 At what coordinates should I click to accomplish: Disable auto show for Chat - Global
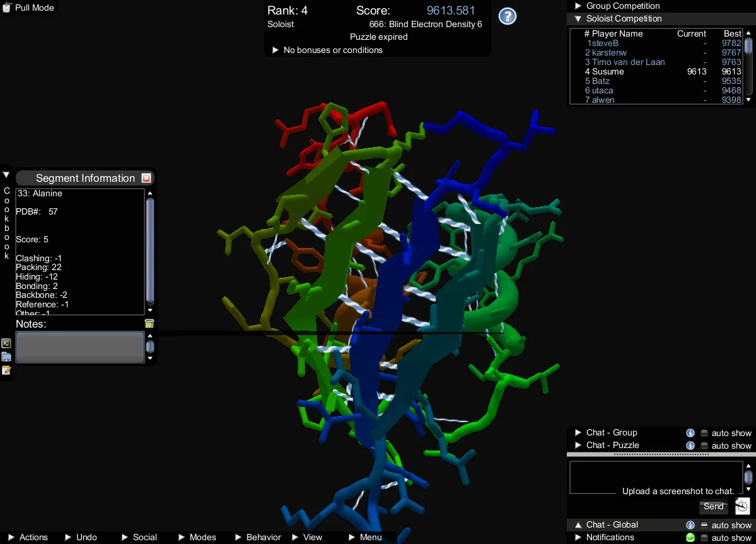coord(704,525)
